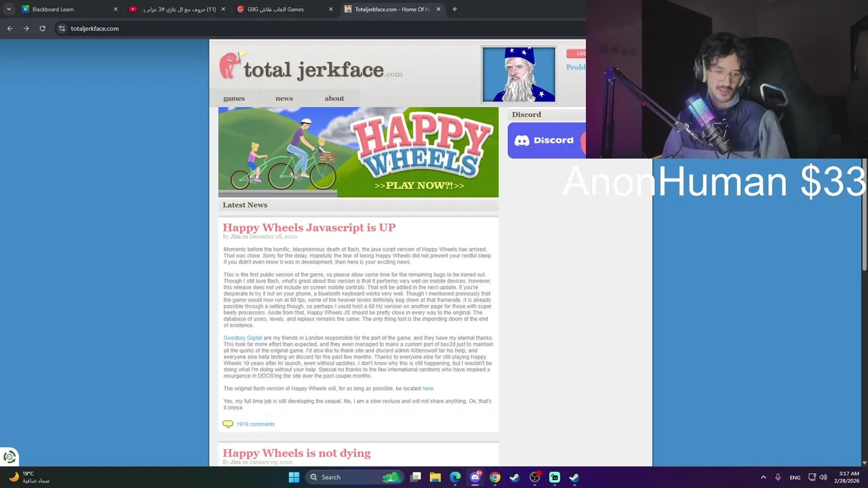The image size is (868, 488).
Task: Open Happy Wheels Javascript is UP article
Action: point(309,228)
